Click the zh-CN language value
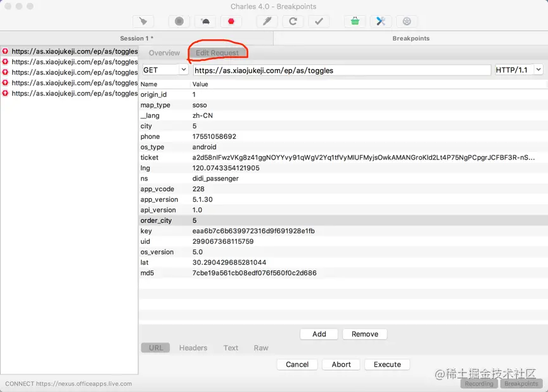The image size is (548, 392). [x=202, y=116]
